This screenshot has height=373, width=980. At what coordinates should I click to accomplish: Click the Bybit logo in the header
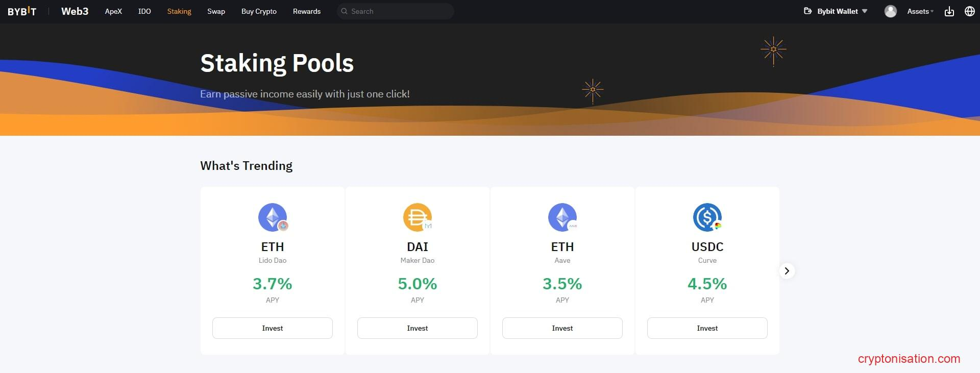point(22,11)
